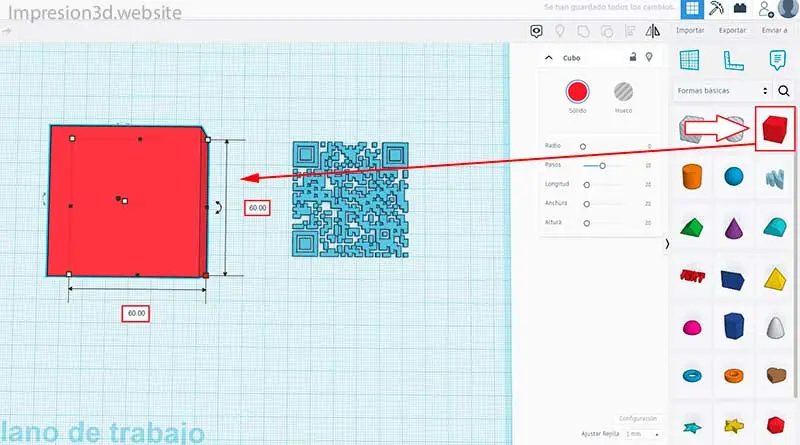The width and height of the screenshot is (800, 445).
Task: Adjust the Longitud slider handle
Action: [x=587, y=185]
